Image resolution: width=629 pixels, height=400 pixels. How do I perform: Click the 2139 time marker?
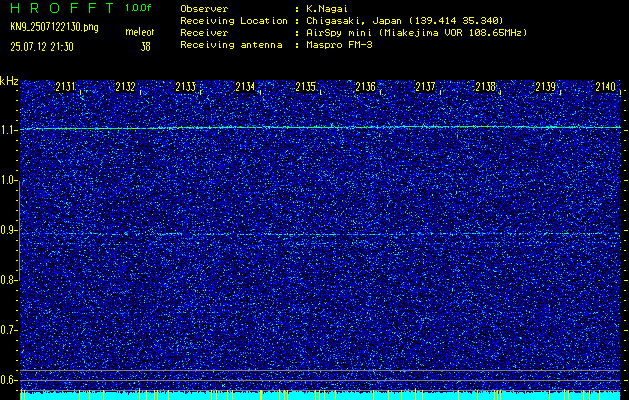pyautogui.click(x=545, y=87)
